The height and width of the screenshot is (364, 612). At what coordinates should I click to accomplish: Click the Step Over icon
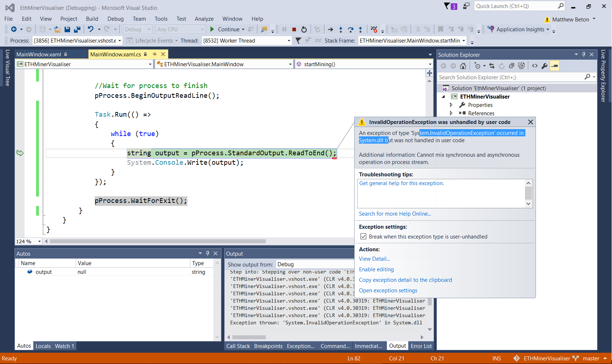click(x=351, y=29)
